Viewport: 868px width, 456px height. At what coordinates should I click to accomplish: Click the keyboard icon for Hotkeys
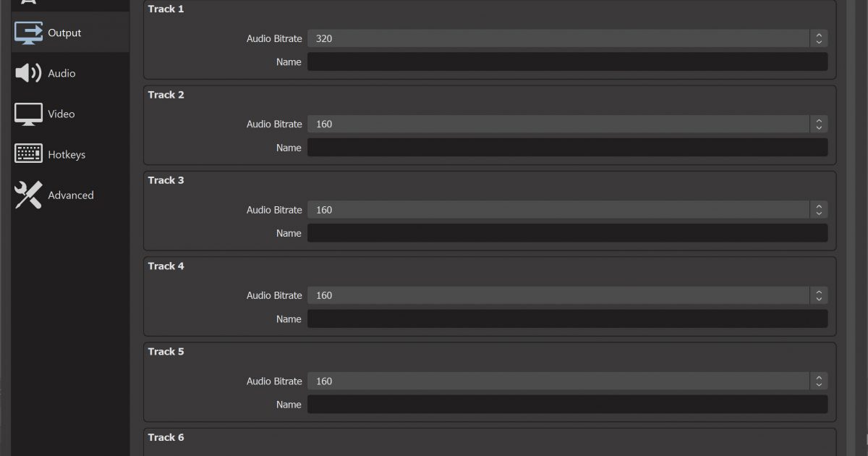pos(29,154)
